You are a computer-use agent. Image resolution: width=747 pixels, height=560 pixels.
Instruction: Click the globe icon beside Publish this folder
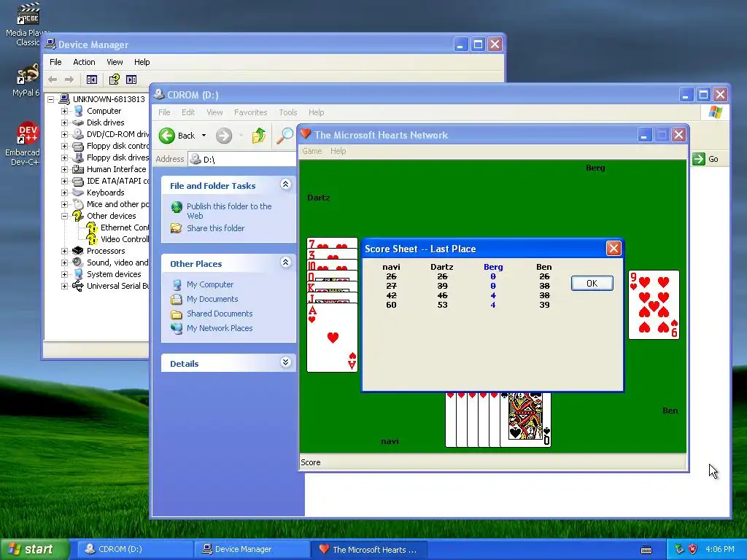[x=177, y=207]
